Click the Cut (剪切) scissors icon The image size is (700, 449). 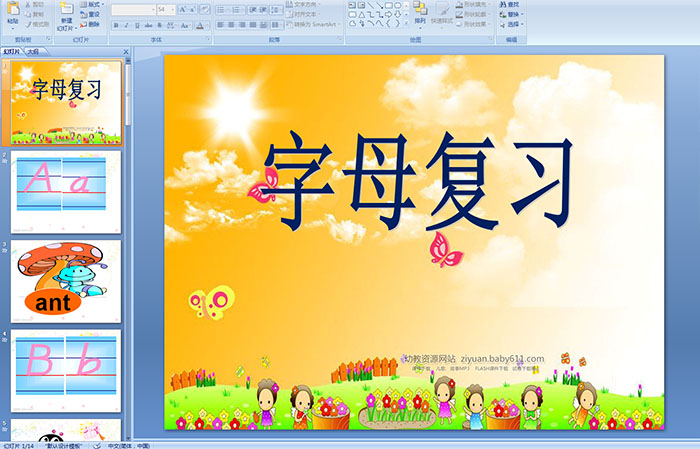pyautogui.click(x=27, y=5)
